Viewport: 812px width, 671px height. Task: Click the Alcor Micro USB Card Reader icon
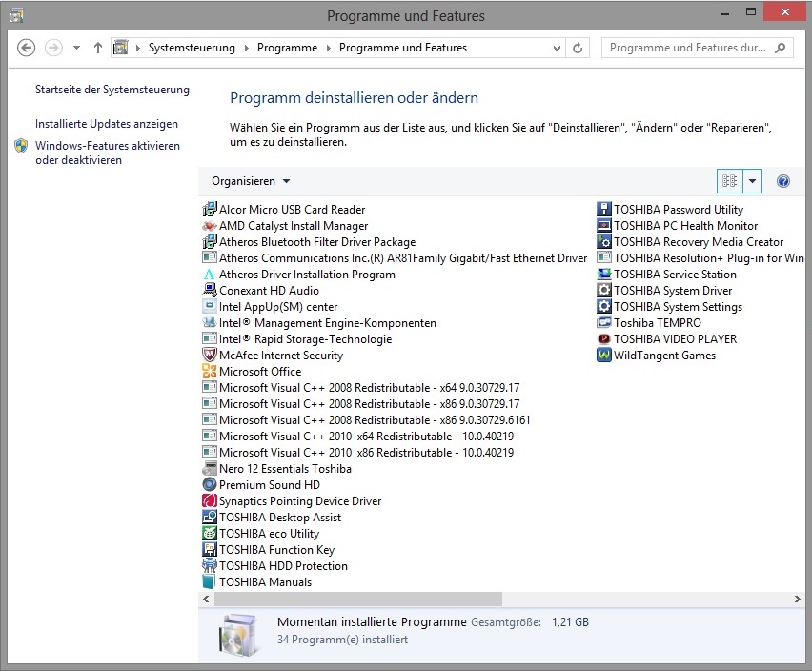210,209
